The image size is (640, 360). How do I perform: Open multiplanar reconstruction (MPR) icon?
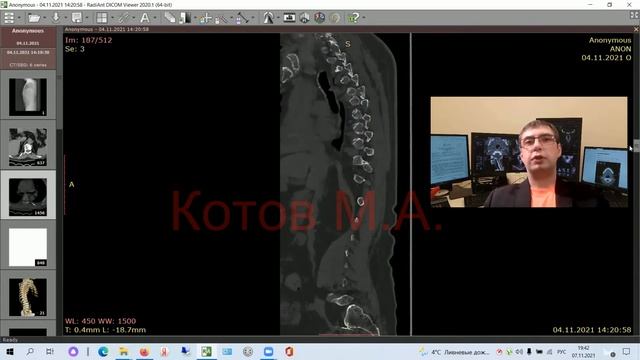click(305, 18)
